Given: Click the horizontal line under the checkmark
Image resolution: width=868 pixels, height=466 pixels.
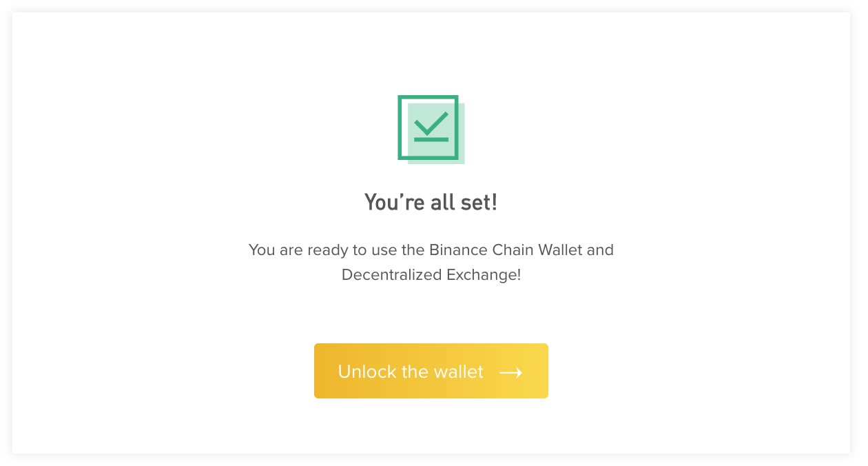Looking at the screenshot, I should click(431, 139).
